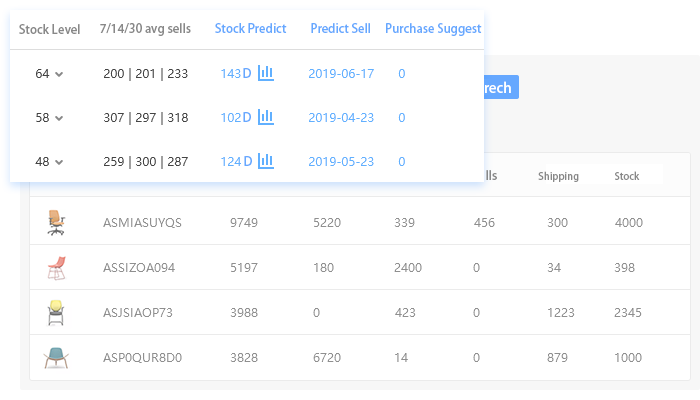Click the yellow high chair thumbnail
The image size is (700, 400).
[x=56, y=312]
